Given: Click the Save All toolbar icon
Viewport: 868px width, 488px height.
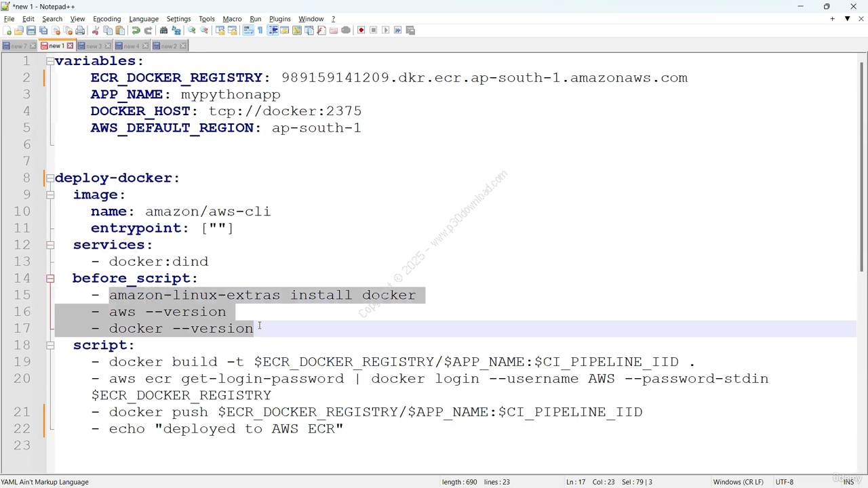Looking at the screenshot, I should 43,30.
